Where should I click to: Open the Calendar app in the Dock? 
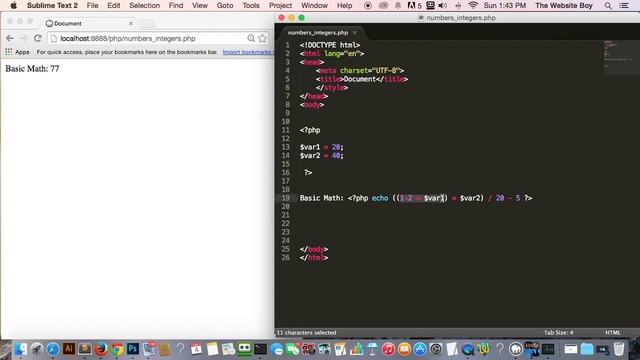(196, 349)
